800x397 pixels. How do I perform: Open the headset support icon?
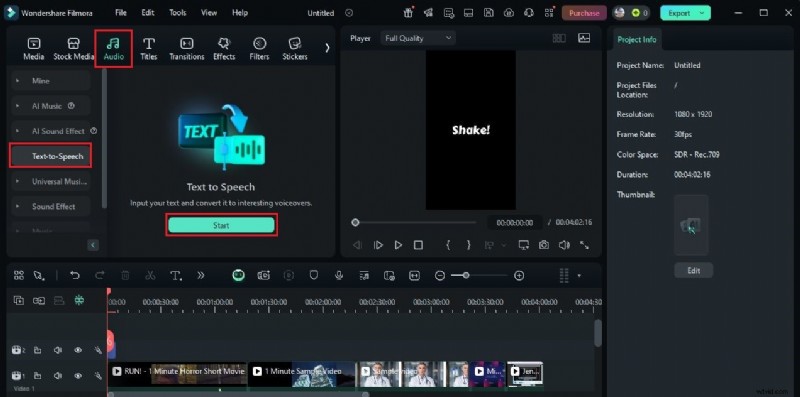[529, 13]
